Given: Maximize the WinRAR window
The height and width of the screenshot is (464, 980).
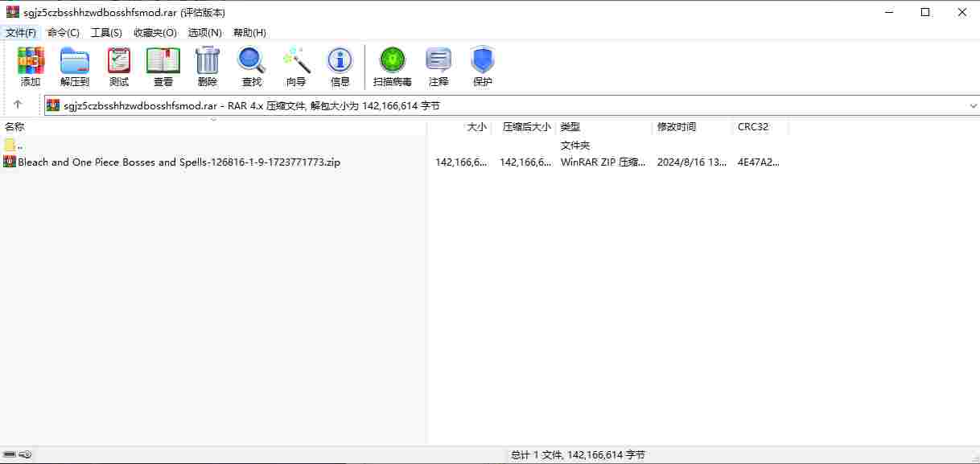Looking at the screenshot, I should tap(925, 12).
